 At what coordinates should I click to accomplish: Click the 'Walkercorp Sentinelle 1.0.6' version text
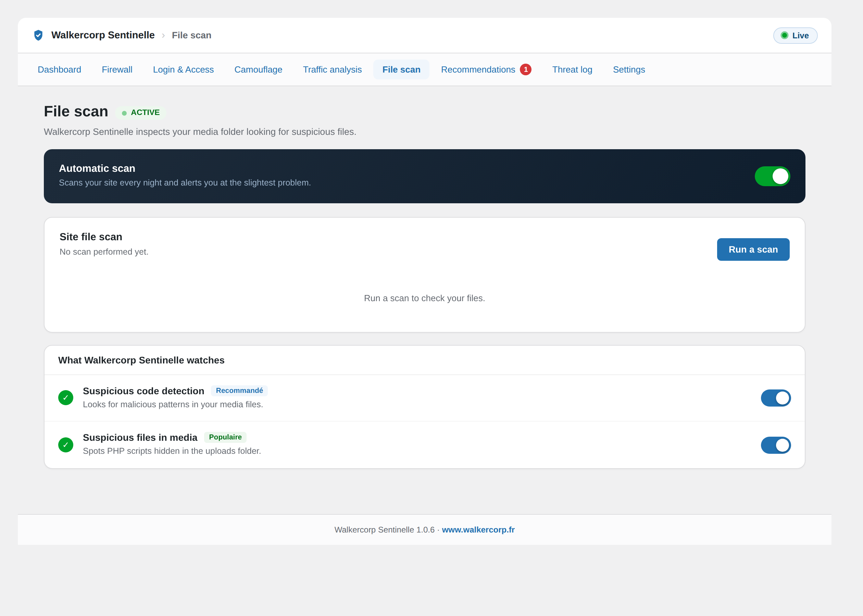tap(384, 529)
